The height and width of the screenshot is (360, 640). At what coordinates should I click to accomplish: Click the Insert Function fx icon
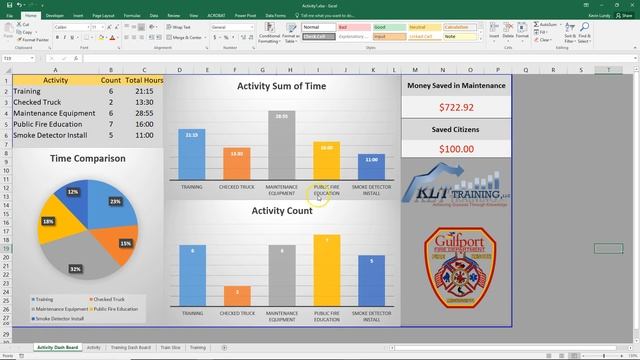point(76,58)
